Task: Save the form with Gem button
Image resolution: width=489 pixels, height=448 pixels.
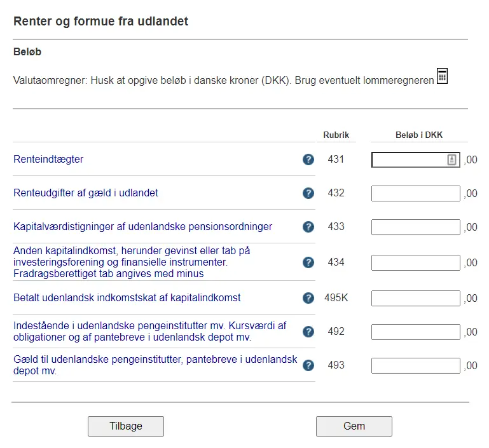Action: point(354,426)
